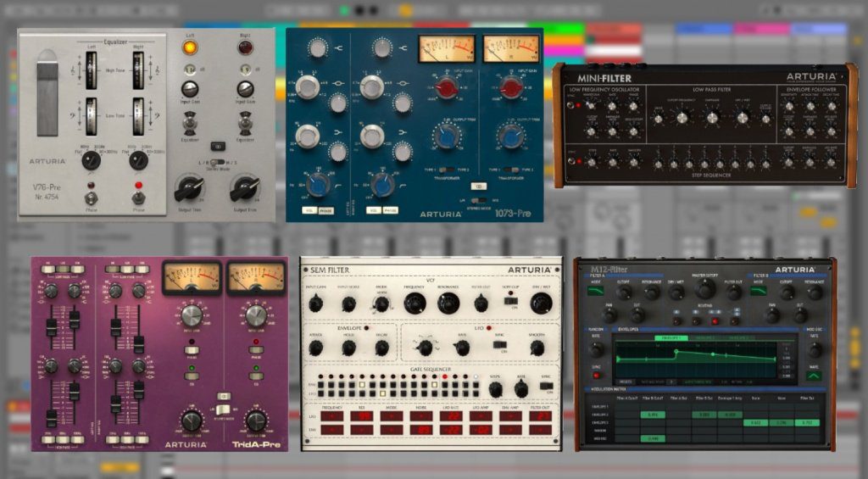Toggle stereo mode switch on 1073-Pre
Screen dimensions: 868x479
tap(479, 200)
